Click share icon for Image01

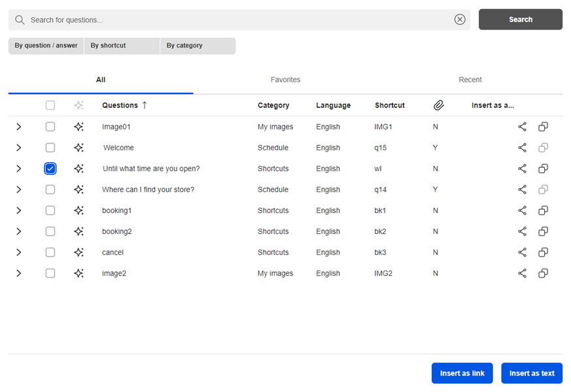tap(522, 127)
